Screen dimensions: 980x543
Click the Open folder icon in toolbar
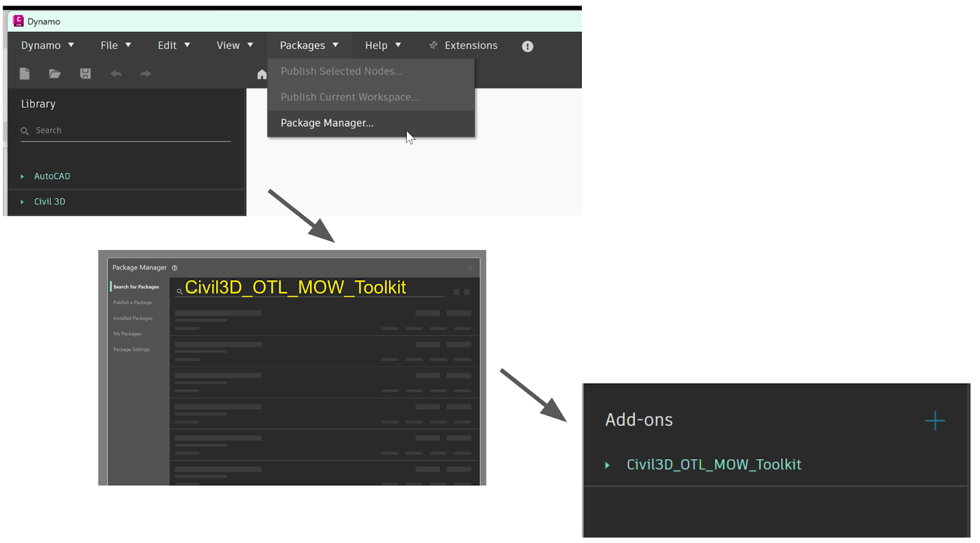(x=55, y=74)
